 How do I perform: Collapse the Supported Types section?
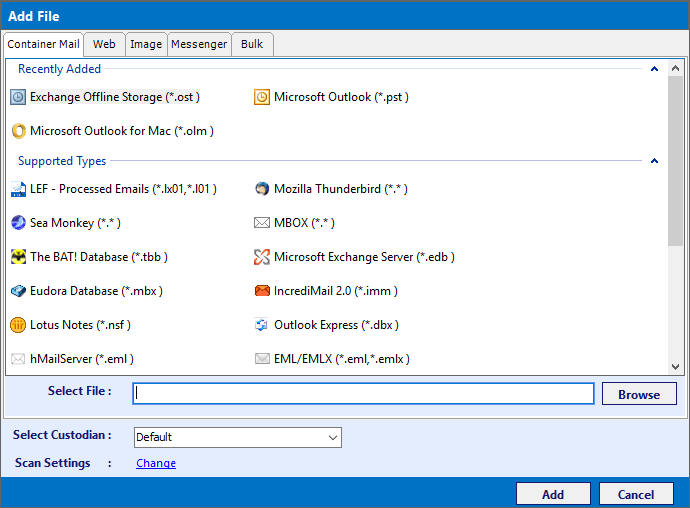(x=654, y=161)
